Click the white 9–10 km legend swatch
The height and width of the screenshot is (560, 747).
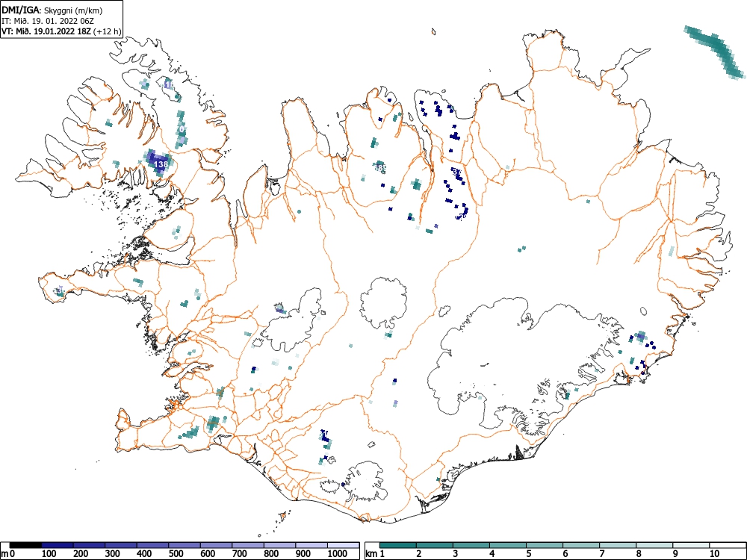tap(692, 545)
